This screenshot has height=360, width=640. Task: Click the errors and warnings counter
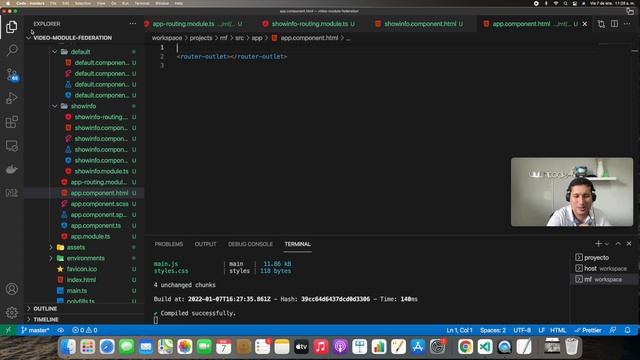(84, 330)
